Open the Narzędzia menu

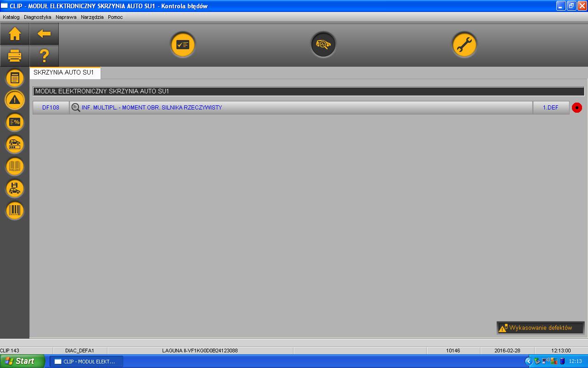coord(92,17)
